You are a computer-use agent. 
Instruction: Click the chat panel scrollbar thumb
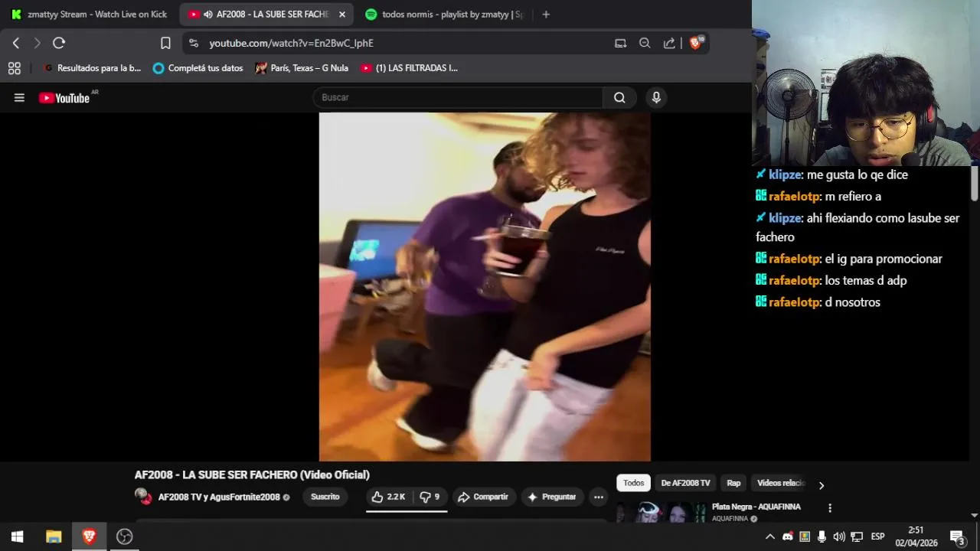(974, 184)
